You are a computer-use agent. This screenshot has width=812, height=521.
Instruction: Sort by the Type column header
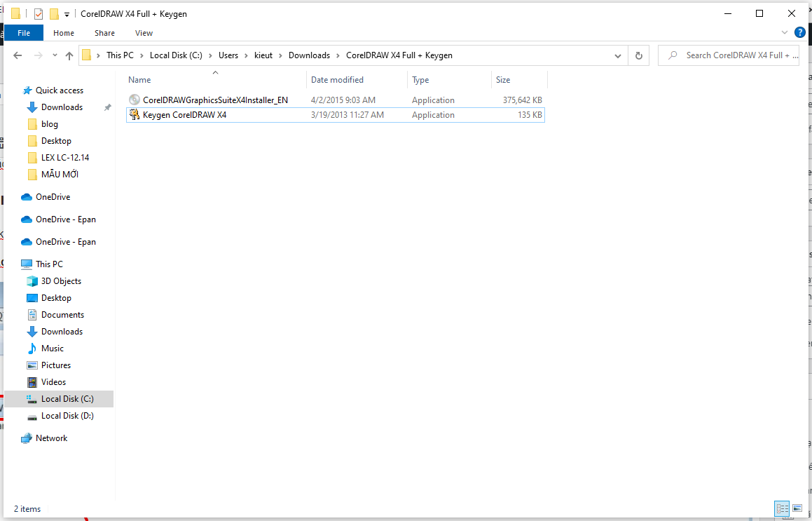[450, 80]
